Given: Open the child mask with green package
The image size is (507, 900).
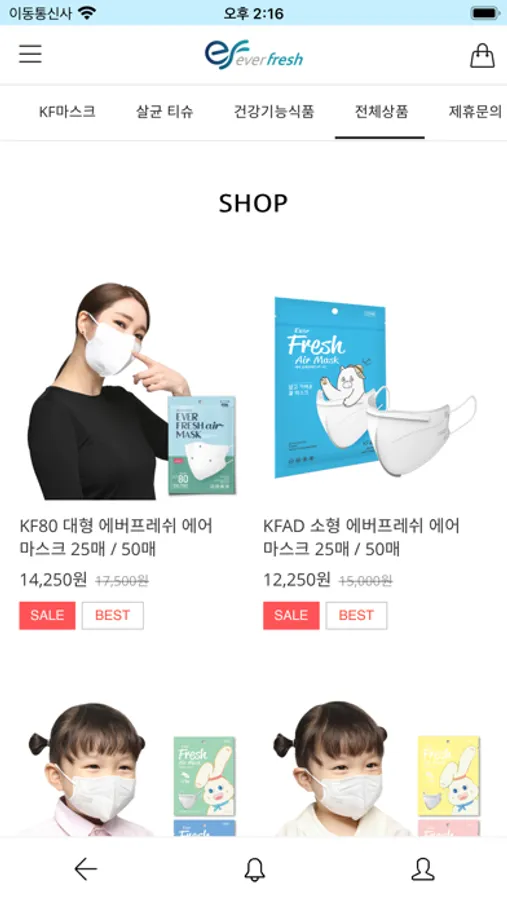Looking at the screenshot, I should (x=131, y=768).
